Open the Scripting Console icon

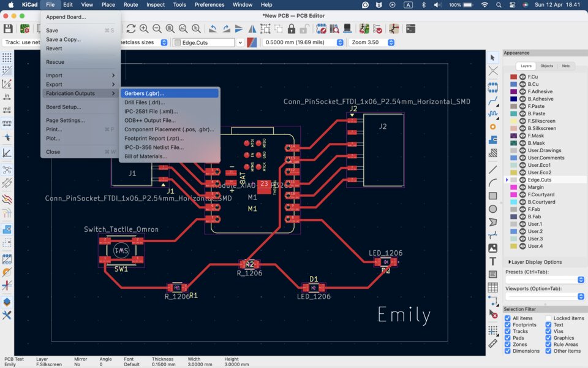410,29
